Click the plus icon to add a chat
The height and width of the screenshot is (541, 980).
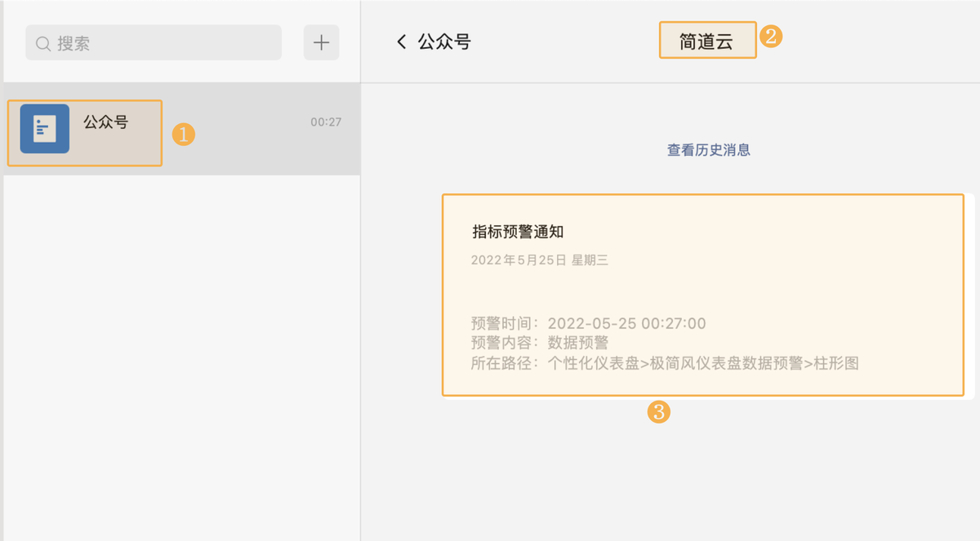click(321, 42)
